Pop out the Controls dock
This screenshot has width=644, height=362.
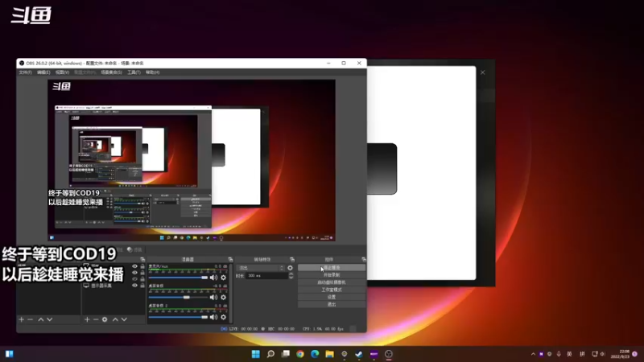[x=364, y=259]
